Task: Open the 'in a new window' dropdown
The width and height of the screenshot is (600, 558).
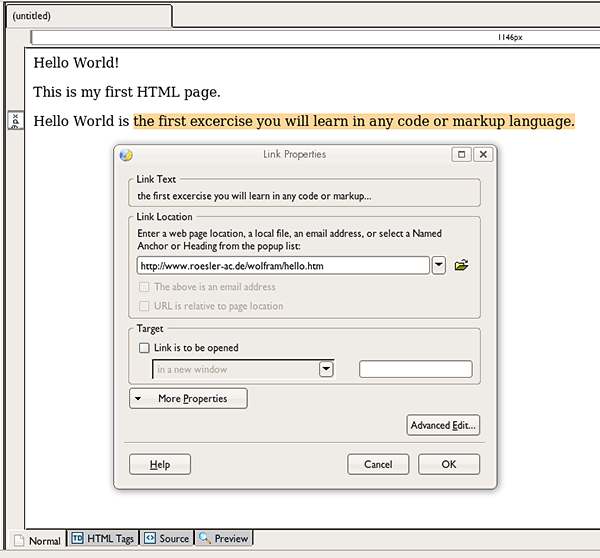Action: point(326,369)
